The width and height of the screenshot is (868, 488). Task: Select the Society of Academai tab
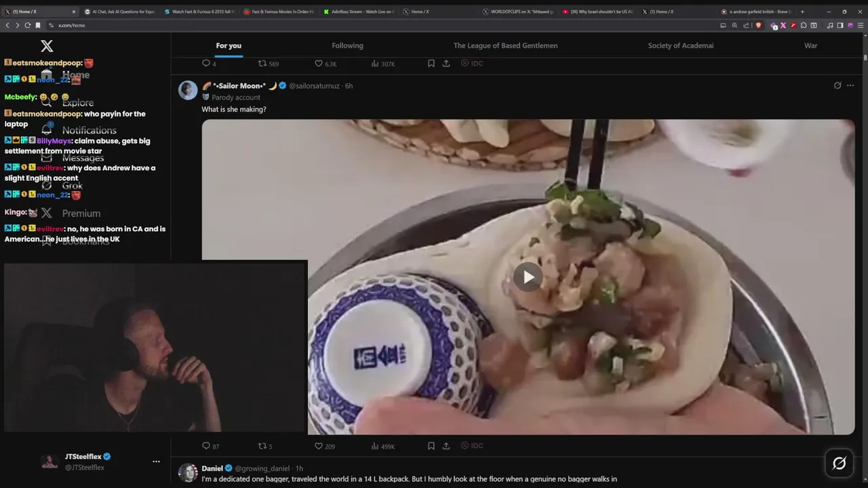[x=680, y=45]
